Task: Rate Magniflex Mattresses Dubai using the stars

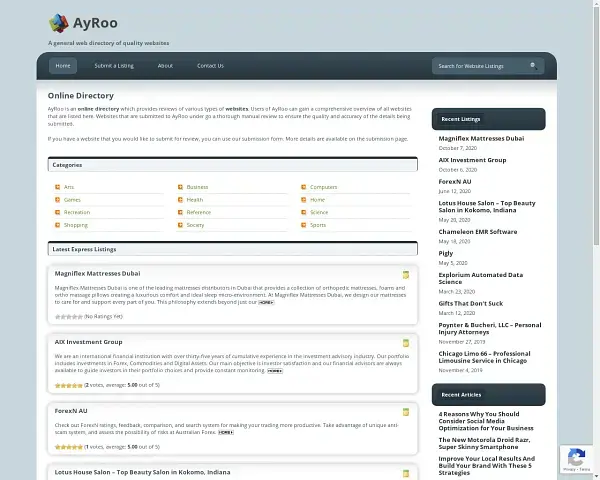Action: [x=68, y=316]
